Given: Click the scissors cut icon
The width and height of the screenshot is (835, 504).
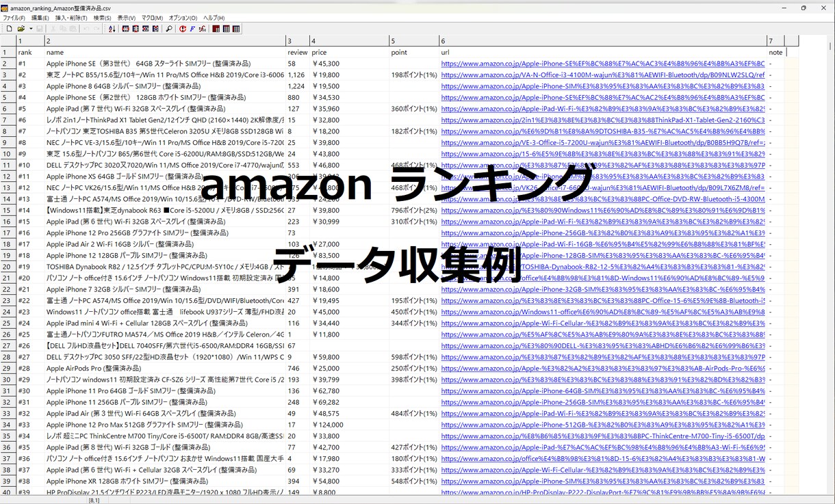Looking at the screenshot, I should pyautogui.click(x=53, y=29).
